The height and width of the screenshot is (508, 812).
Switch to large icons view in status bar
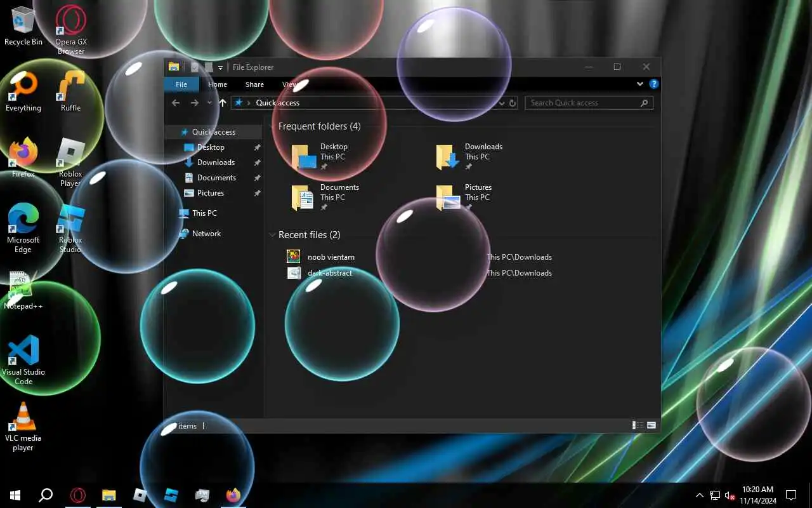[x=652, y=425]
